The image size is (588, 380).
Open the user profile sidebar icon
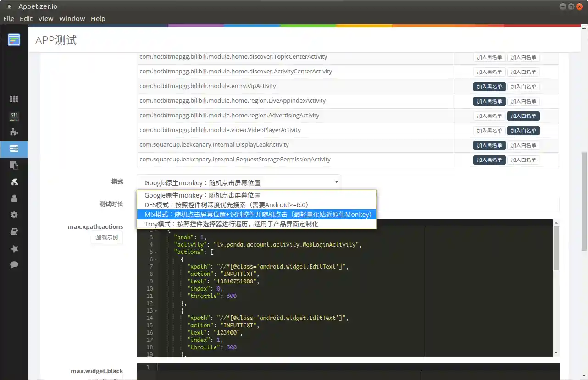coord(14,198)
